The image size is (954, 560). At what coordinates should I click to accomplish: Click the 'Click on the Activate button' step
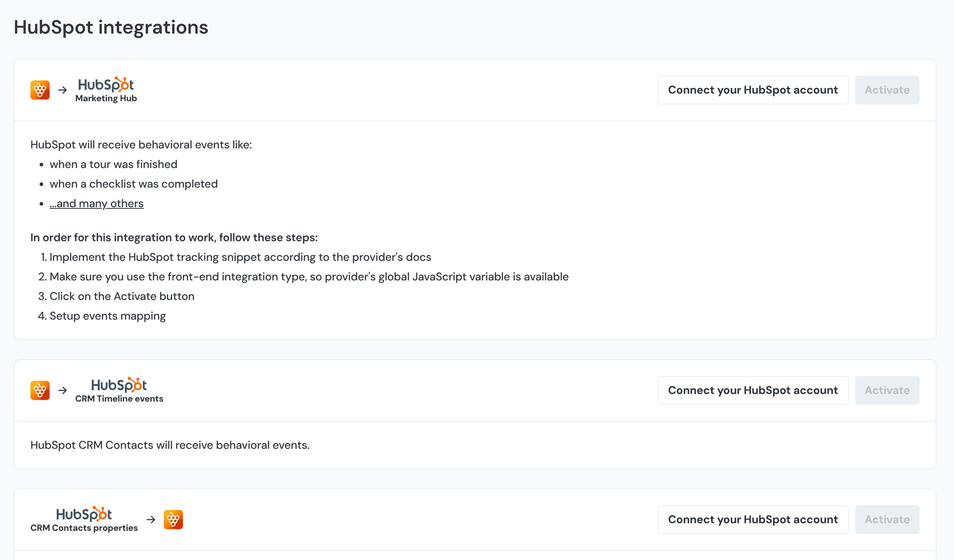(x=122, y=296)
